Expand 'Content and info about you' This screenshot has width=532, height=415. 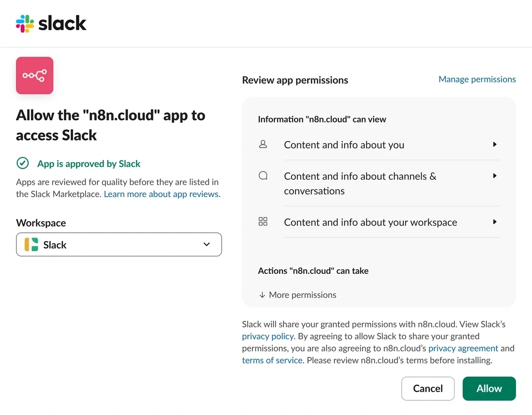coord(495,144)
